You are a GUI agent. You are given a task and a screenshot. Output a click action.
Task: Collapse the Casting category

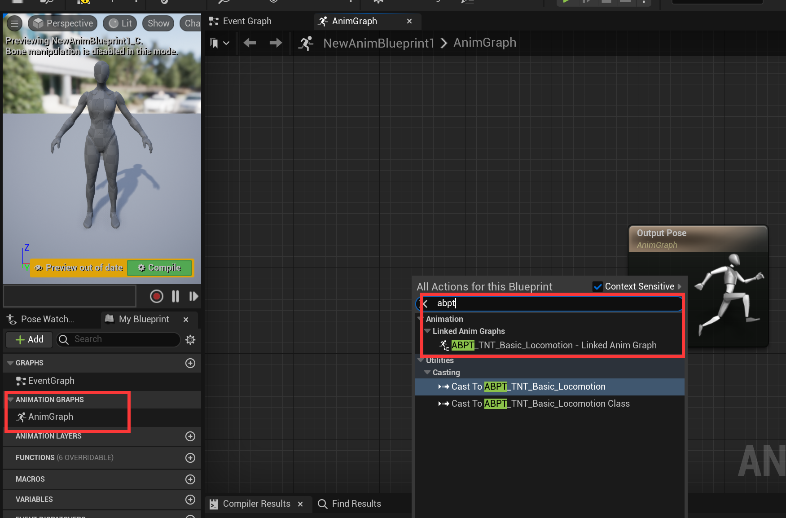427,373
